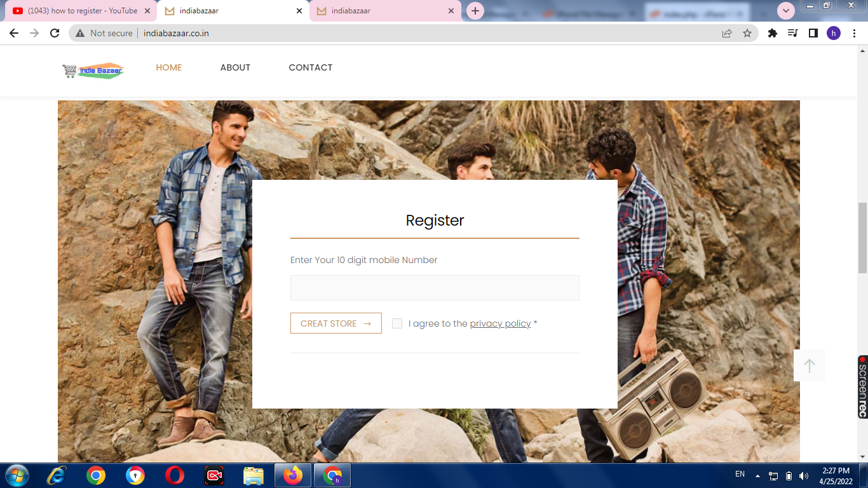The image size is (868, 488).
Task: Reload the page with the refresh icon
Action: (55, 33)
